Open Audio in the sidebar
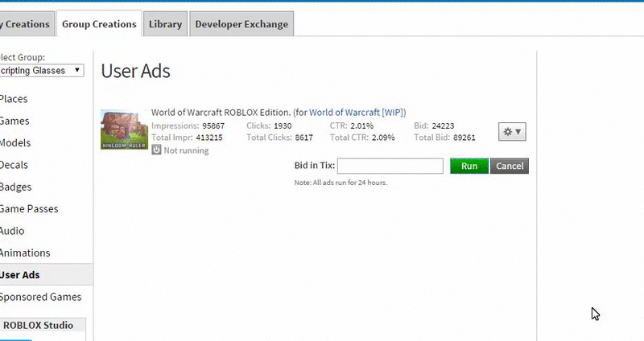This screenshot has width=644, height=341. pos(12,231)
